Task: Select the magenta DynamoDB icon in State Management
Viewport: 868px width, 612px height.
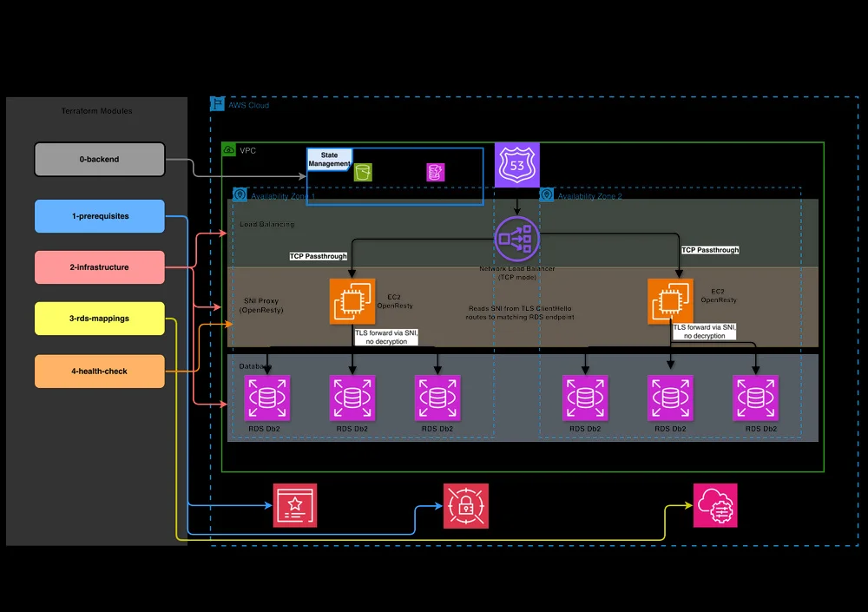Action: point(436,172)
